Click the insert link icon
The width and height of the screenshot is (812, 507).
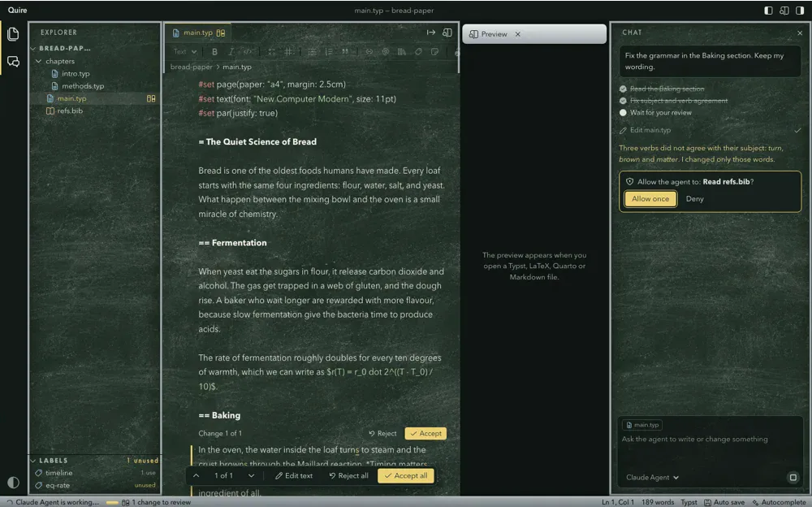click(369, 52)
